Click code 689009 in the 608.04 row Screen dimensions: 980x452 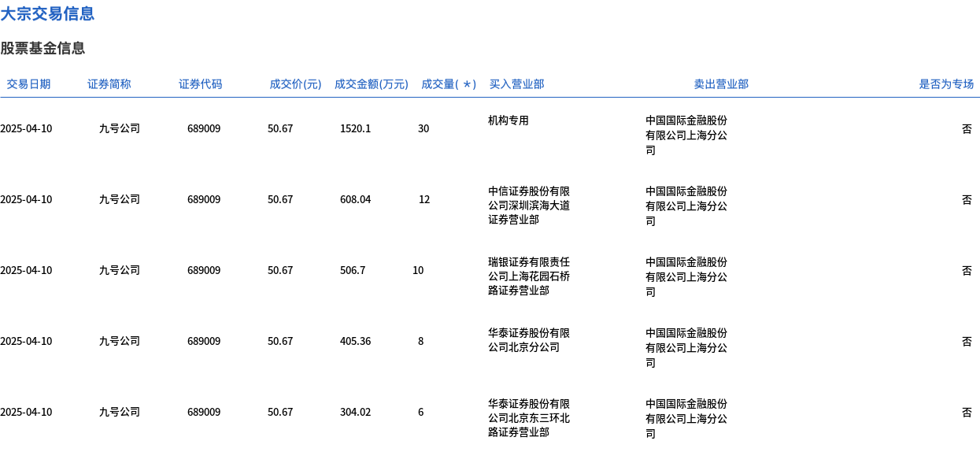tap(204, 199)
